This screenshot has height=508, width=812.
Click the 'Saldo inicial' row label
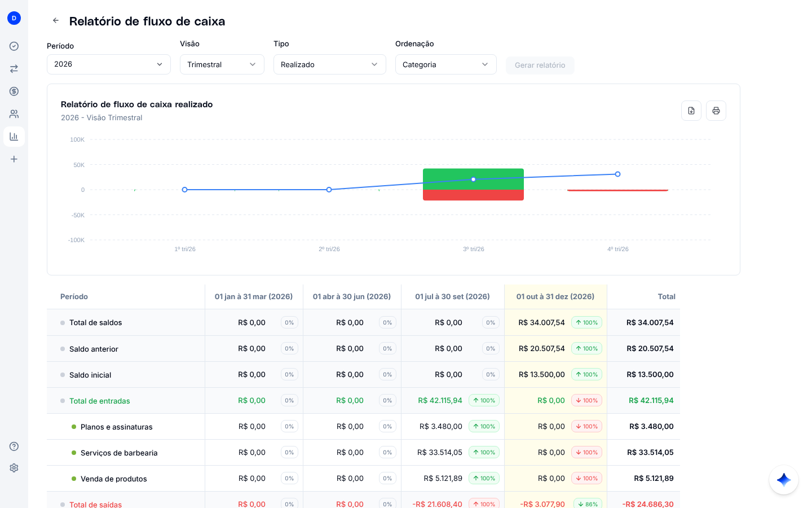pyautogui.click(x=90, y=375)
